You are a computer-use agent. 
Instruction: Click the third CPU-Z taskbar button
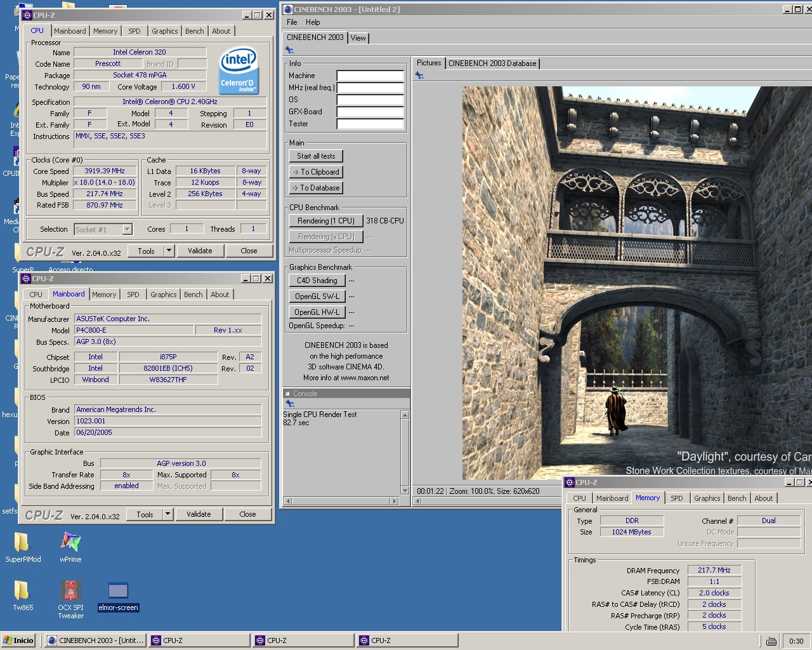click(407, 640)
